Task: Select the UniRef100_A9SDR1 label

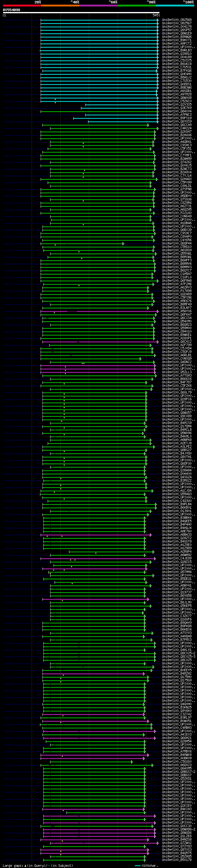Action: [x=176, y=91]
